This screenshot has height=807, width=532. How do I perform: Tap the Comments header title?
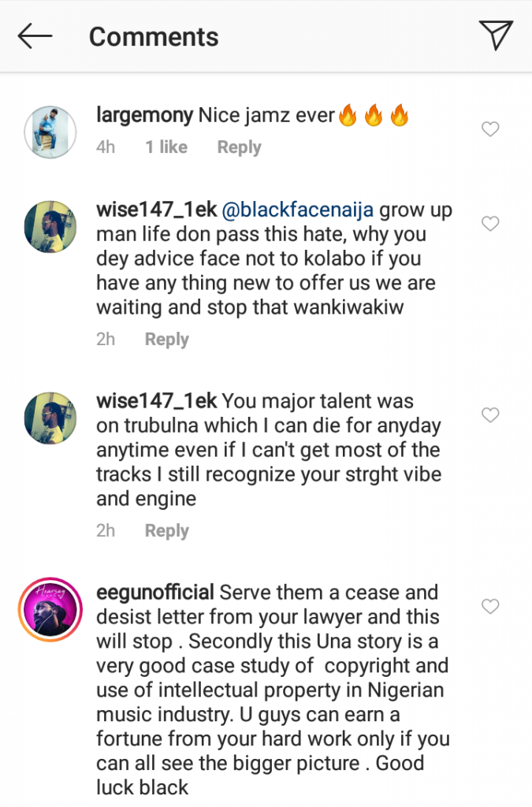point(154,36)
